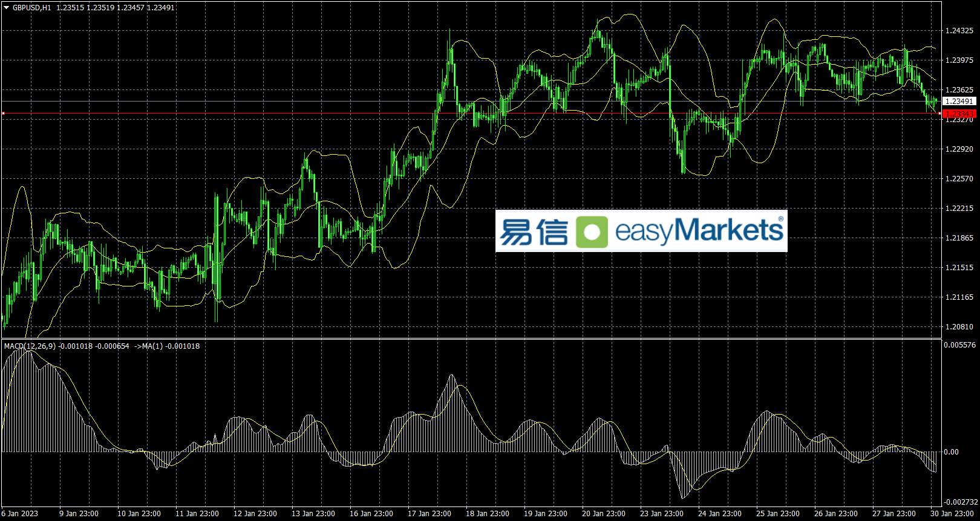Click the 1.24325 price axis label
Image resolution: width=980 pixels, height=521 pixels.
[x=959, y=31]
